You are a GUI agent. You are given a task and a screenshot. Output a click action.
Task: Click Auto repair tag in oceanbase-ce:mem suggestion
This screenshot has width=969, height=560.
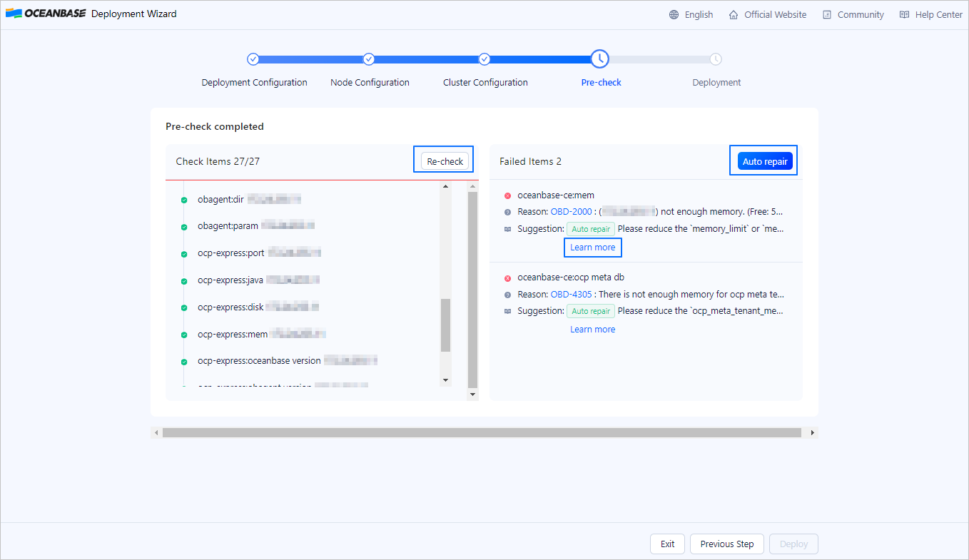click(591, 229)
